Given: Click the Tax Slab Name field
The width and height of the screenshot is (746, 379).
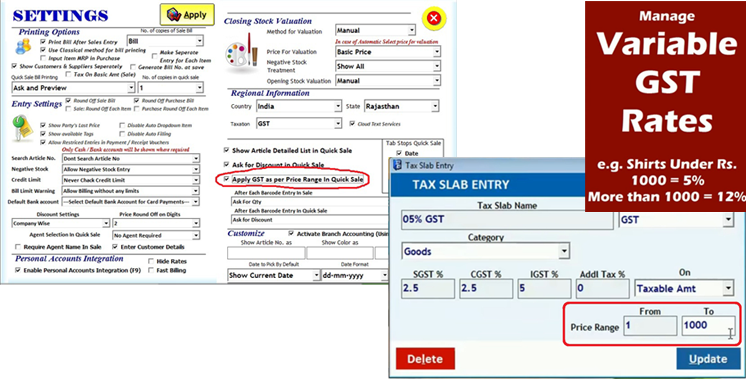Looking at the screenshot, I should 507,220.
